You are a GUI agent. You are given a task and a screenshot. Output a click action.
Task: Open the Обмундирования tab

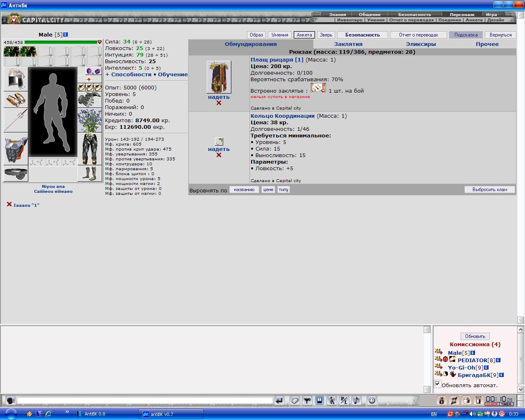[x=251, y=44]
